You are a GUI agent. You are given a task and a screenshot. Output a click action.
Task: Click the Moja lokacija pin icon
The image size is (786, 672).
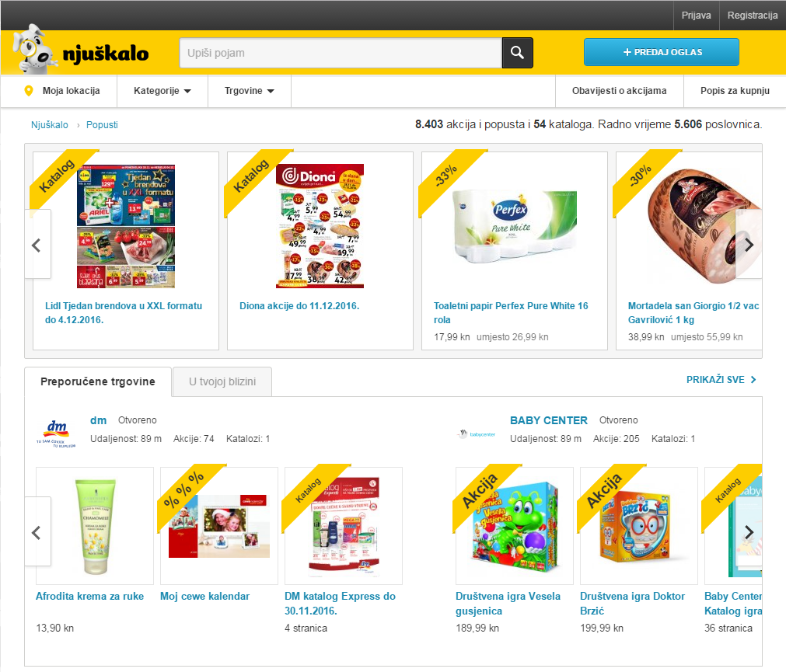click(29, 91)
